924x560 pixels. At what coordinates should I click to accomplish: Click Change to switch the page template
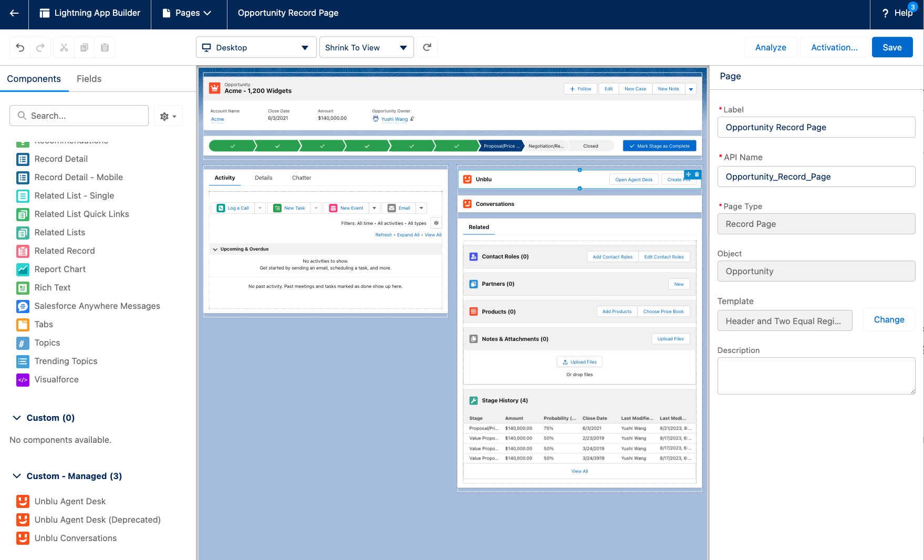(x=889, y=319)
